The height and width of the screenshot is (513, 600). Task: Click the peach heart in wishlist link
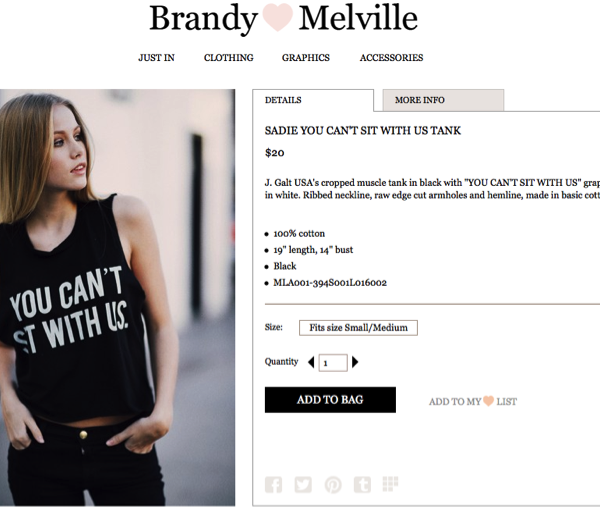tap(488, 401)
